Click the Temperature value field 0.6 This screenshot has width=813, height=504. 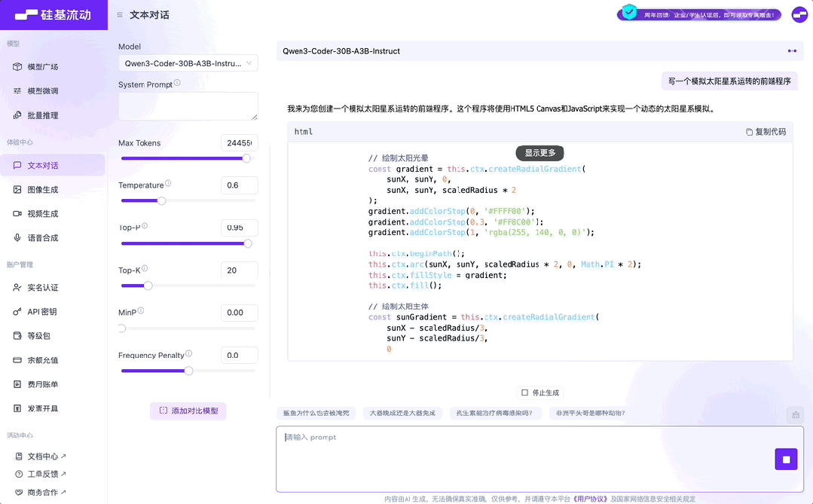(x=239, y=185)
